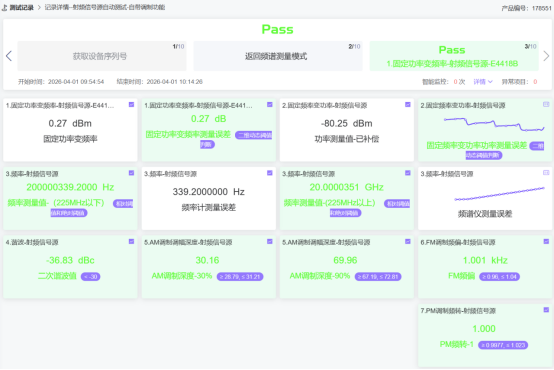Click chart icon on 固定频率变功率功率测量误差 card

click(546, 105)
